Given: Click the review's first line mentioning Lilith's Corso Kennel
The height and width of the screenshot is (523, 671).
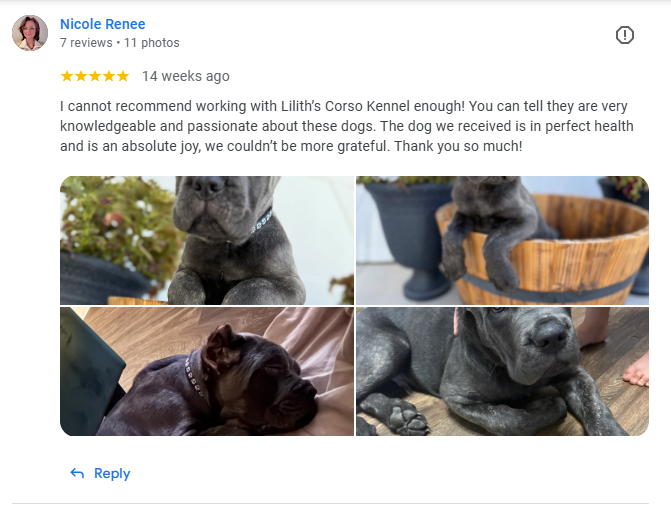Looking at the screenshot, I should coord(344,106).
